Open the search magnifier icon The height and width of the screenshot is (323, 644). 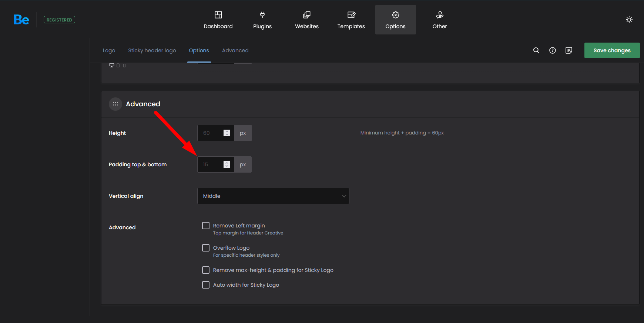click(536, 50)
